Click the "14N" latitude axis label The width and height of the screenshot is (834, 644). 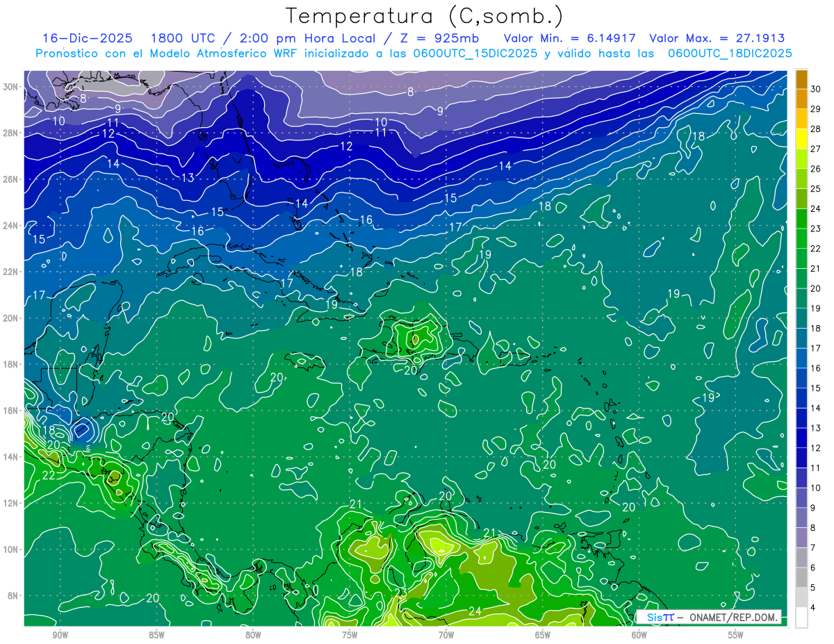tap(12, 456)
